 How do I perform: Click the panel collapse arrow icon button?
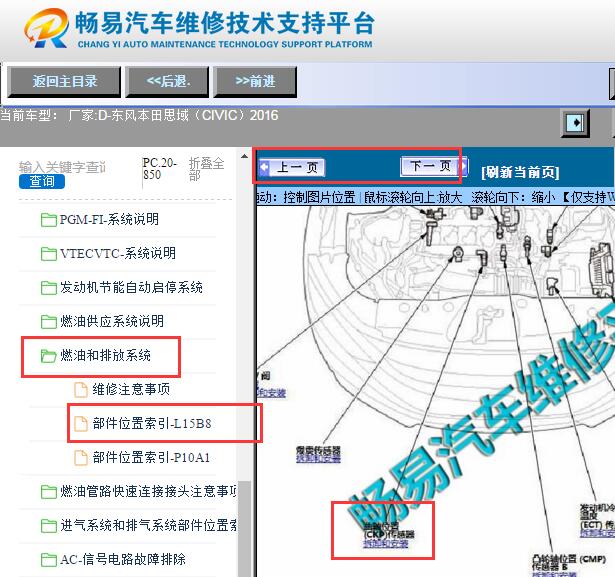pyautogui.click(x=575, y=124)
